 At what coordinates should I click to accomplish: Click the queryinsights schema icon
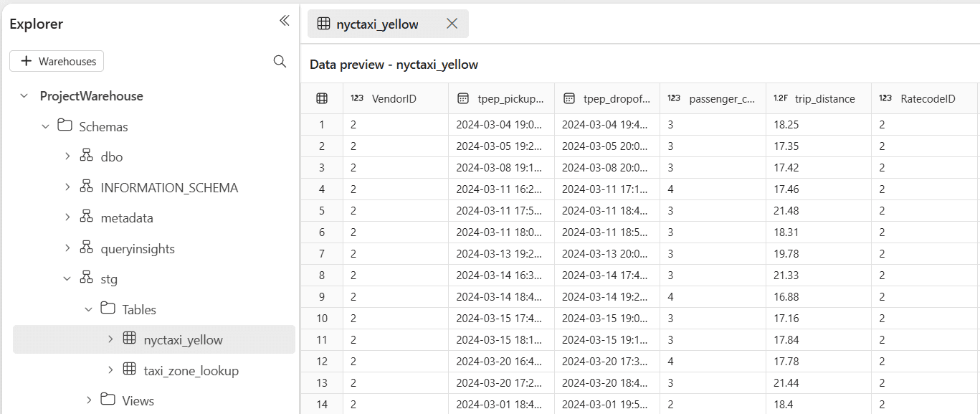[87, 248]
